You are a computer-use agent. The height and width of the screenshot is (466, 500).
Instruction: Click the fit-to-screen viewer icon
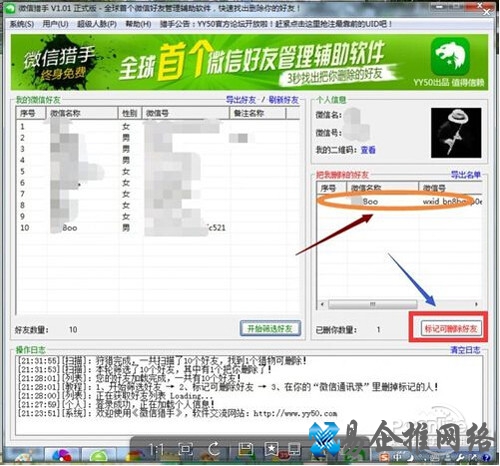click(185, 449)
